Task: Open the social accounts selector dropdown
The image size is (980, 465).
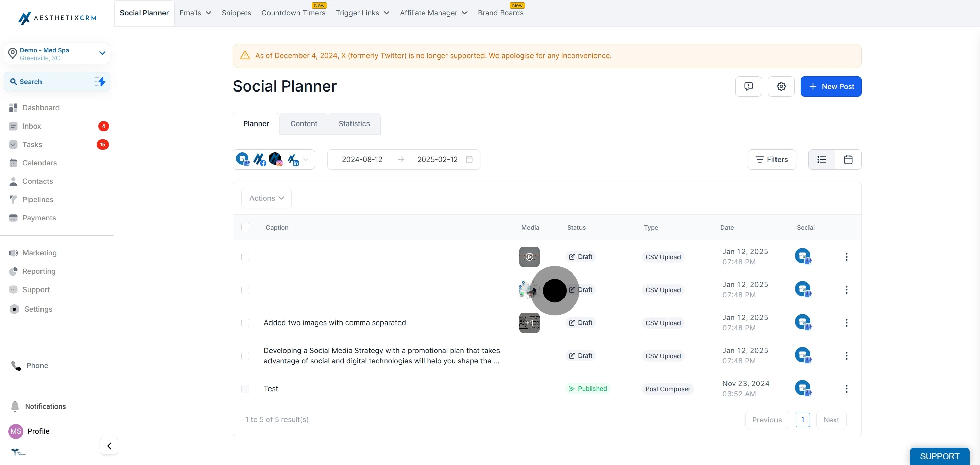Action: pos(274,159)
